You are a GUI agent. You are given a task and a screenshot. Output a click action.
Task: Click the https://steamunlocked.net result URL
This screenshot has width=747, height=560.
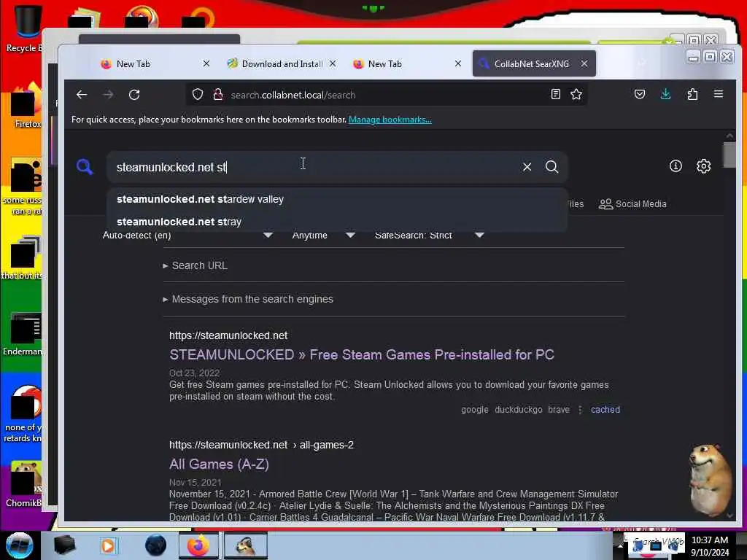[x=228, y=335]
